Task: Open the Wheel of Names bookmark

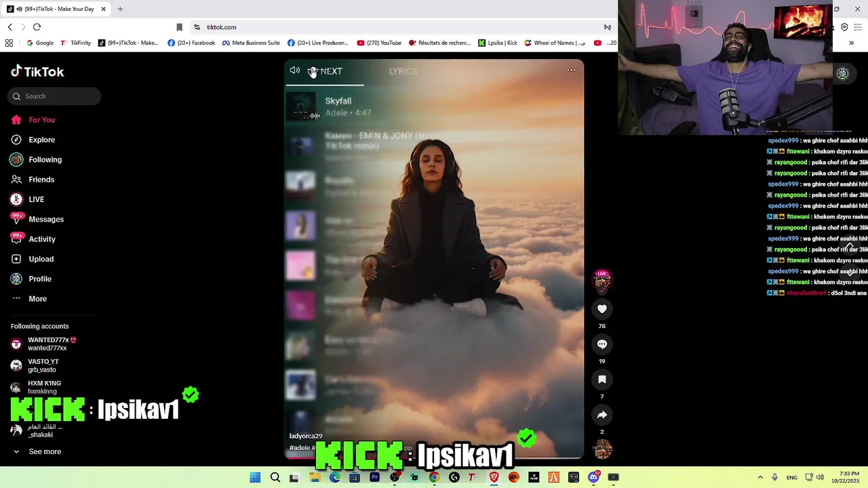Action: coord(555,43)
